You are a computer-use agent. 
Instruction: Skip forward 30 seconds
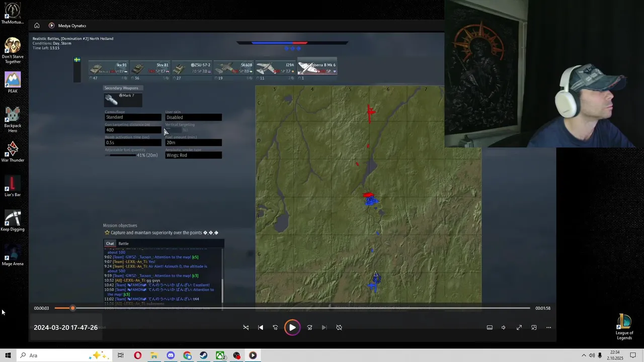309,327
